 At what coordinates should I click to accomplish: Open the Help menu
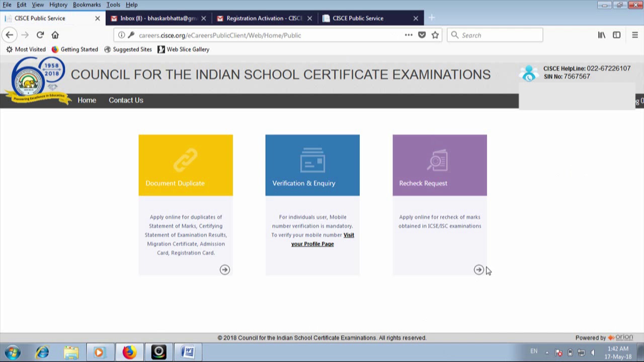(x=132, y=5)
